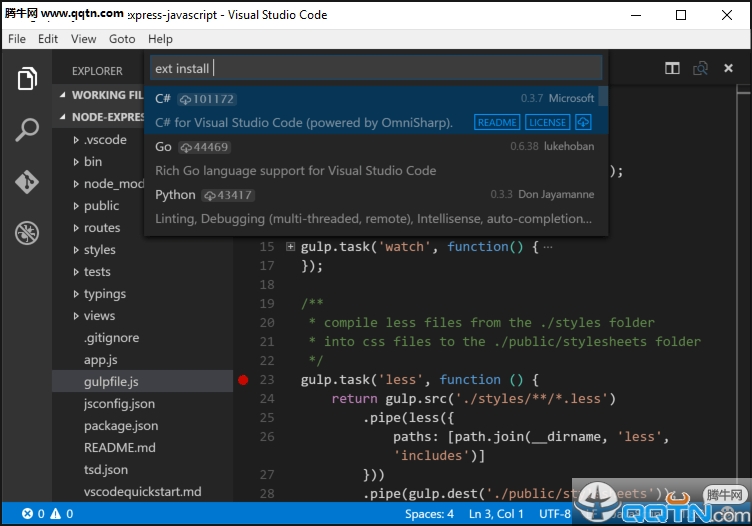752x526 pixels.
Task: Open the Debug view in activity bar
Action: coord(27,233)
